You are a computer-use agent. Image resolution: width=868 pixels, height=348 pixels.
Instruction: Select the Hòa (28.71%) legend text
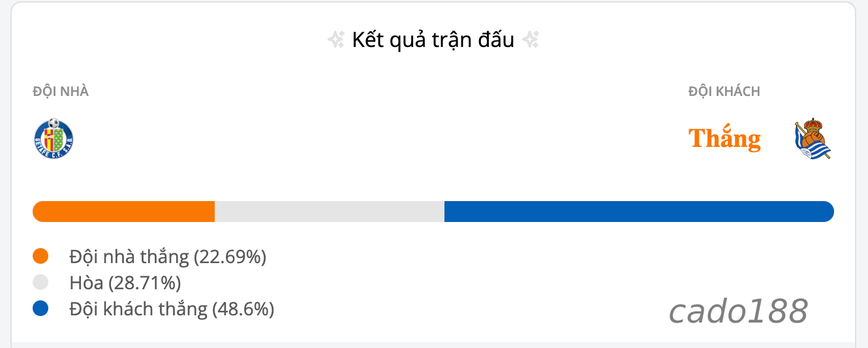(x=125, y=283)
